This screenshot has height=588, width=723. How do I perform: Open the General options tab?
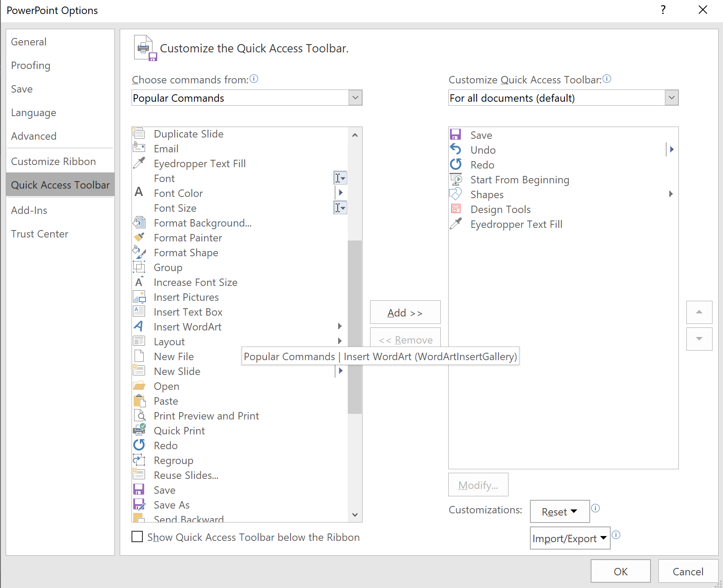[x=60, y=42]
